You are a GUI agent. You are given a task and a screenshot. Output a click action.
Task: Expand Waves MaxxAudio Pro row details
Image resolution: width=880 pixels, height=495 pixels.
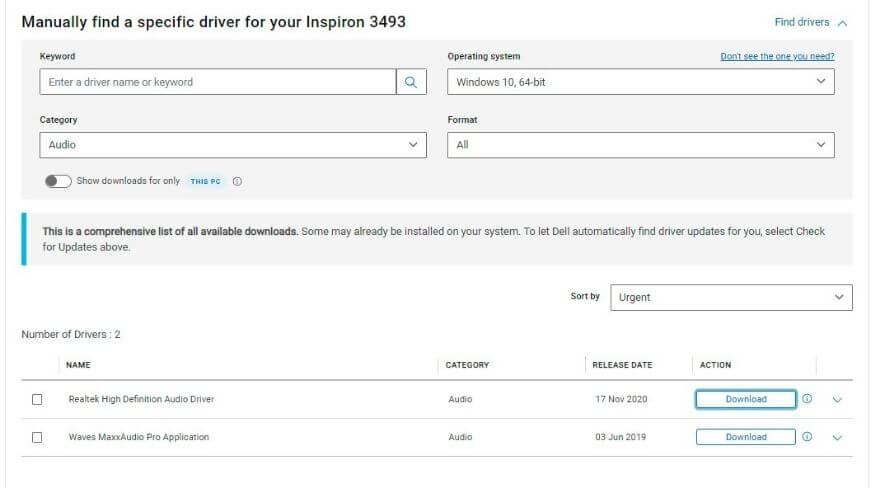click(x=837, y=437)
